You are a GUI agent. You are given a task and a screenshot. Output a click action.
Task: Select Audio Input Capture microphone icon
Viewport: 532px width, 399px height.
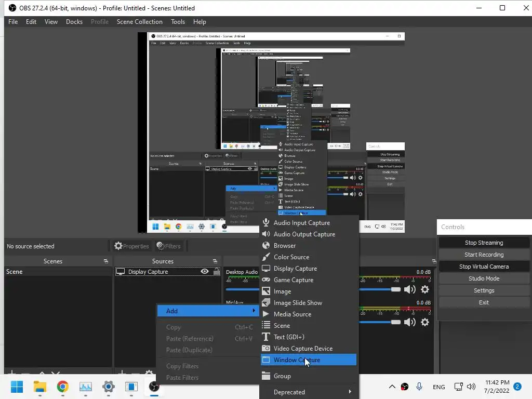pyautogui.click(x=266, y=222)
